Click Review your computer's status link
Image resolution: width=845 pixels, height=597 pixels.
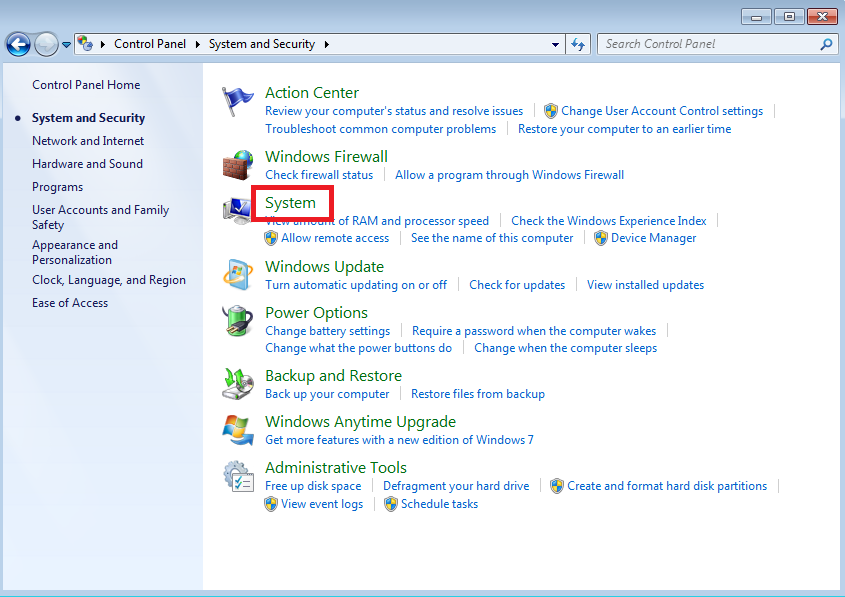pos(394,111)
